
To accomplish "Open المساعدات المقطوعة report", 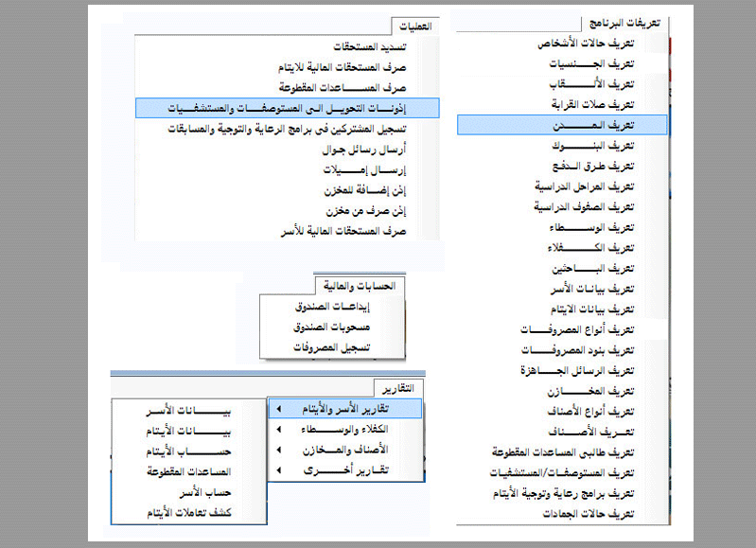I will (x=189, y=471).
